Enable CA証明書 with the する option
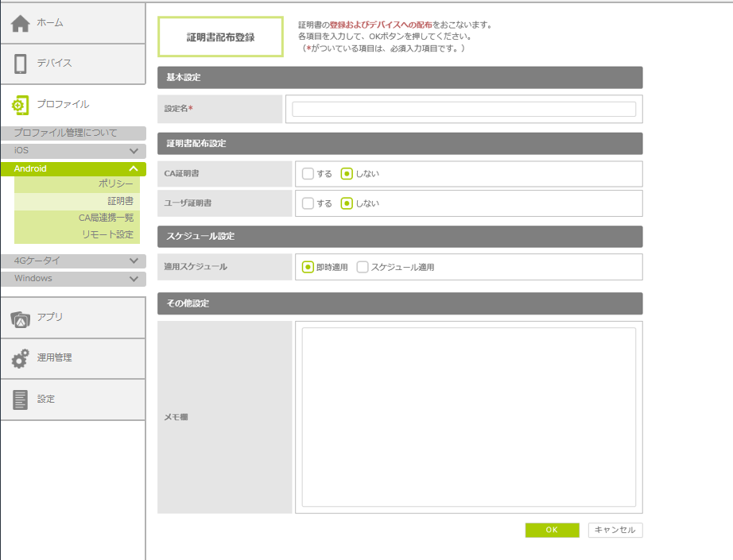Image resolution: width=733 pixels, height=560 pixels. coord(308,174)
